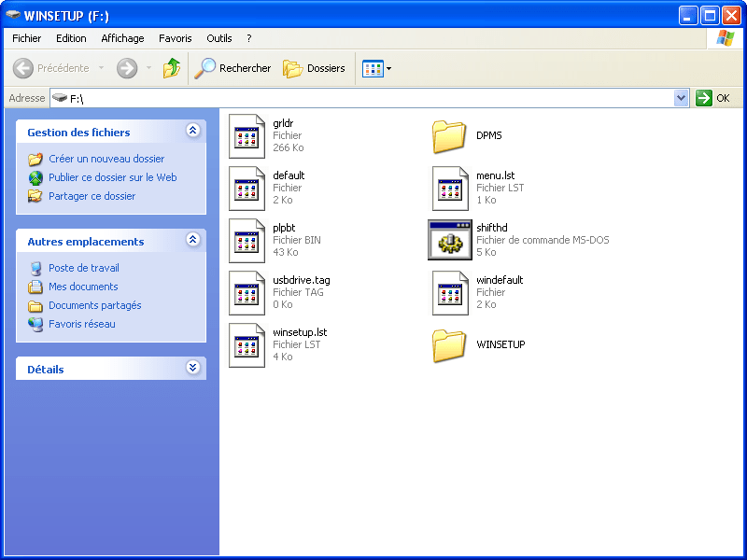Viewport: 747px width, 560px height.
Task: Minimize the WINSETUP (F:) window
Action: 688,15
